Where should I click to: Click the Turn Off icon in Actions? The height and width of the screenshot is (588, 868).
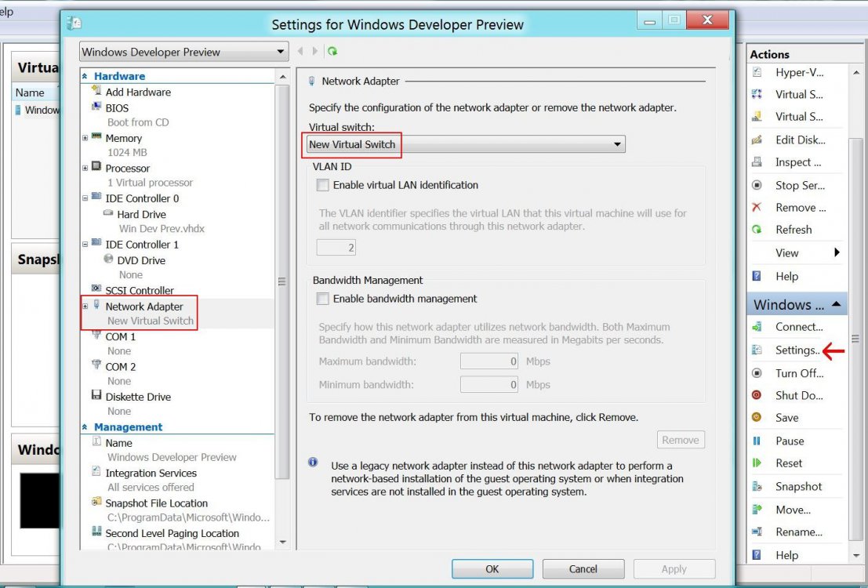757,373
